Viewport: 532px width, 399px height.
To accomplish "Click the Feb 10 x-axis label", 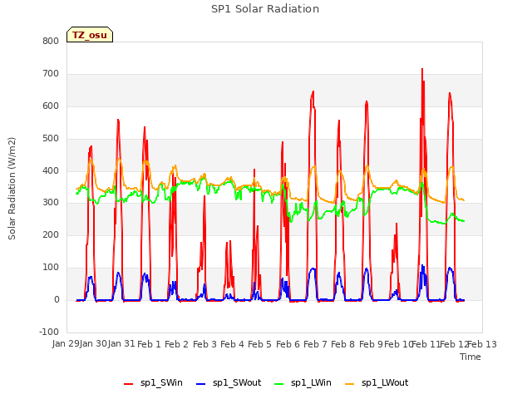I will tap(398, 344).
